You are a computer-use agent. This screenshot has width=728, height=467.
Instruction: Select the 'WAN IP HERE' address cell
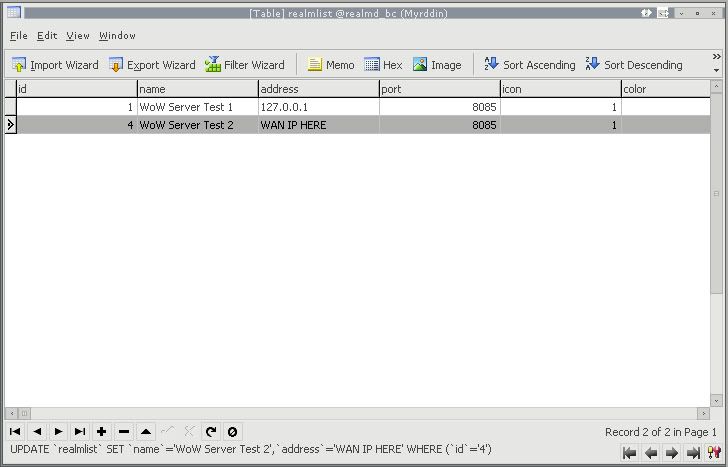pos(319,125)
